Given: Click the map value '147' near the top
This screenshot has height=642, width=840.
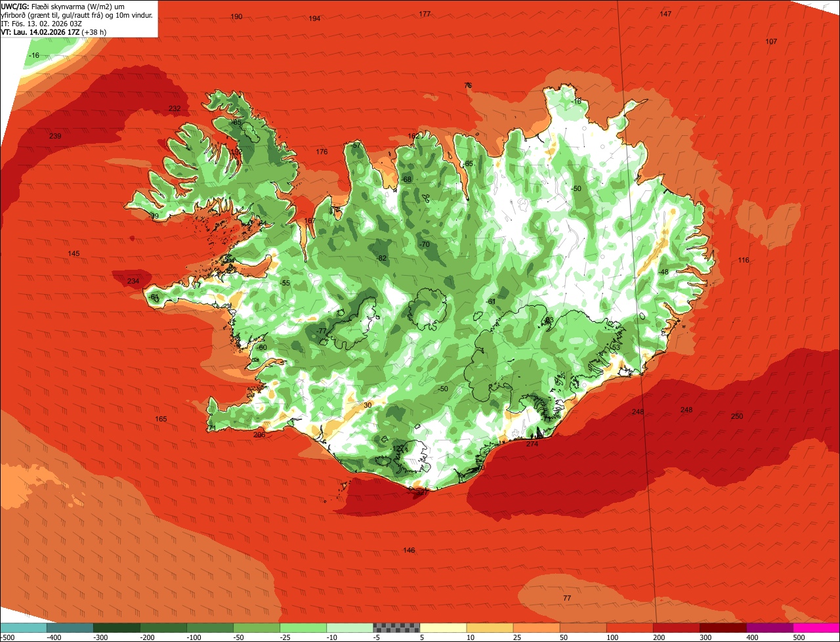Looking at the screenshot, I should pyautogui.click(x=665, y=14).
